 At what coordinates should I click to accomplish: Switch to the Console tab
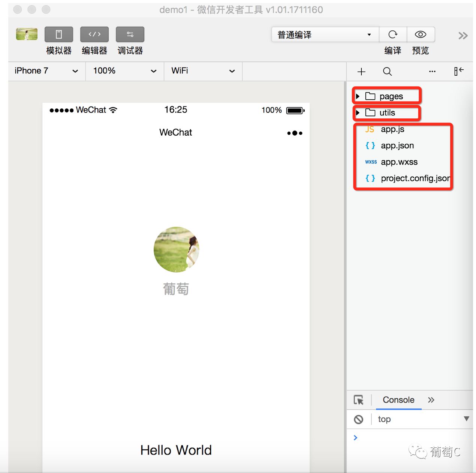(398, 400)
